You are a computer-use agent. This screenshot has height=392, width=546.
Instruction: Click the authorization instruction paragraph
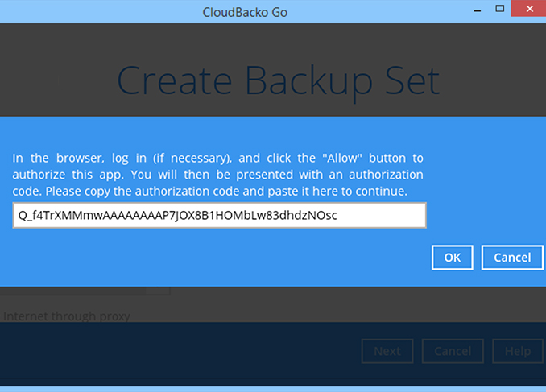pyautogui.click(x=217, y=175)
